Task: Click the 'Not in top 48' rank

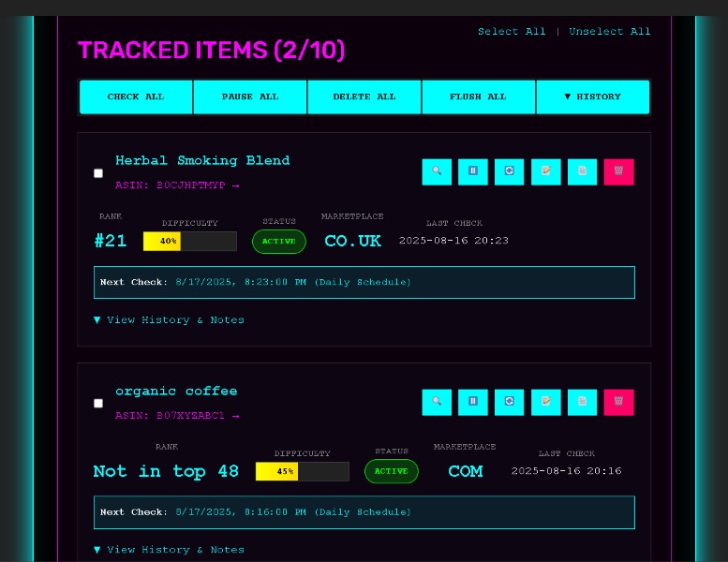Action: pos(166,471)
